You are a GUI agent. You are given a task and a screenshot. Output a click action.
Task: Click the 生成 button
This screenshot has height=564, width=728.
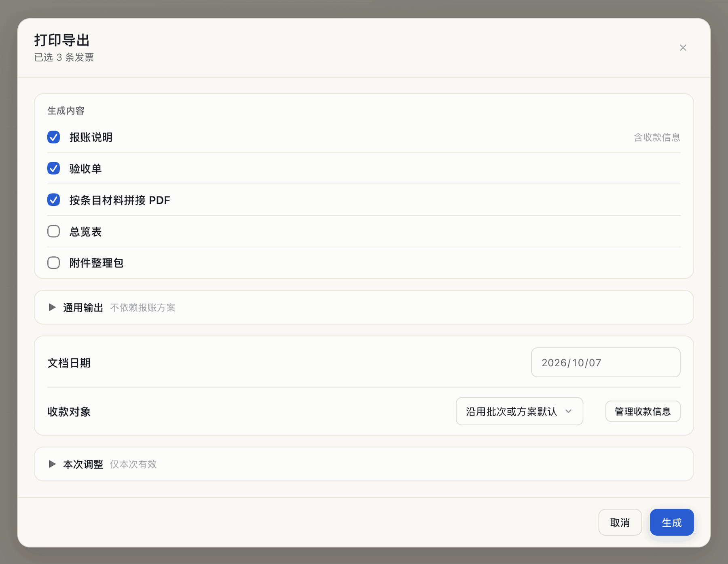coord(672,522)
